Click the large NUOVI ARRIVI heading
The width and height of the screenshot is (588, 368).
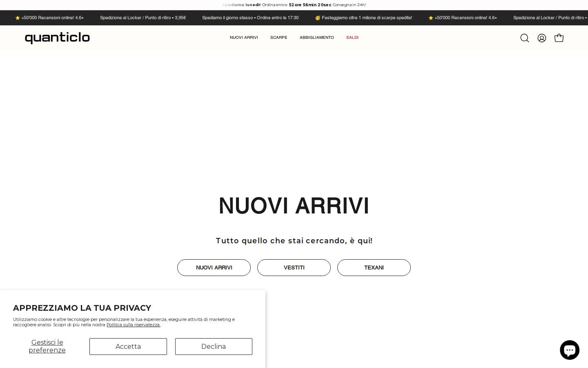(294, 206)
